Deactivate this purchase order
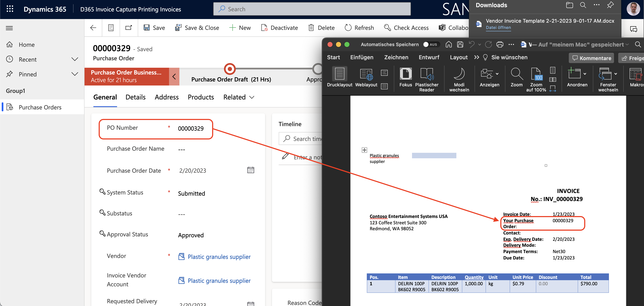 [x=280, y=28]
